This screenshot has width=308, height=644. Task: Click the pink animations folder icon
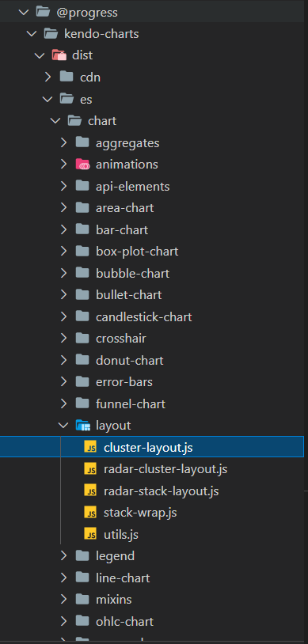click(x=82, y=165)
